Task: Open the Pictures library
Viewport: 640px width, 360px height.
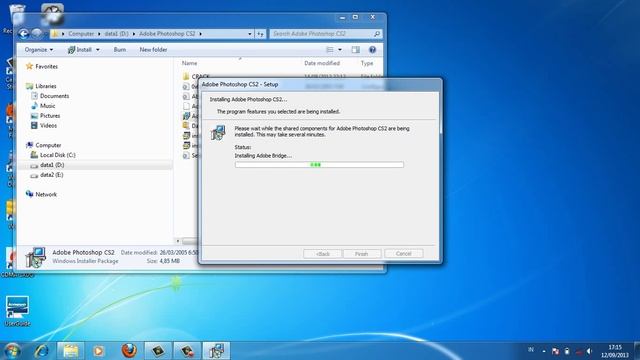Action: pos(45,116)
